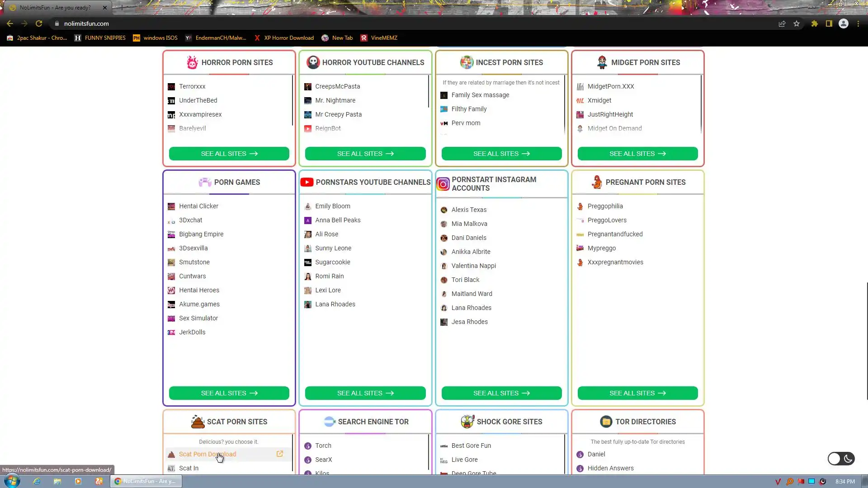Launch Internet Explorer from the taskbar

tap(37, 481)
